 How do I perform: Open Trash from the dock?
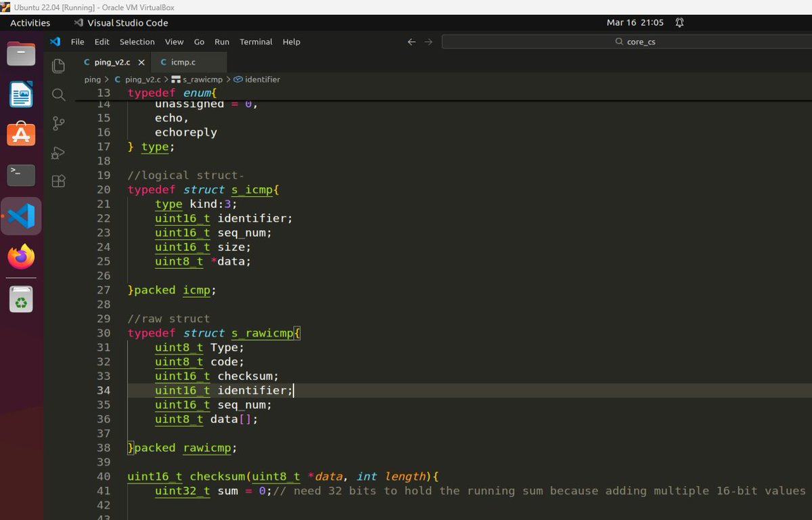point(21,299)
